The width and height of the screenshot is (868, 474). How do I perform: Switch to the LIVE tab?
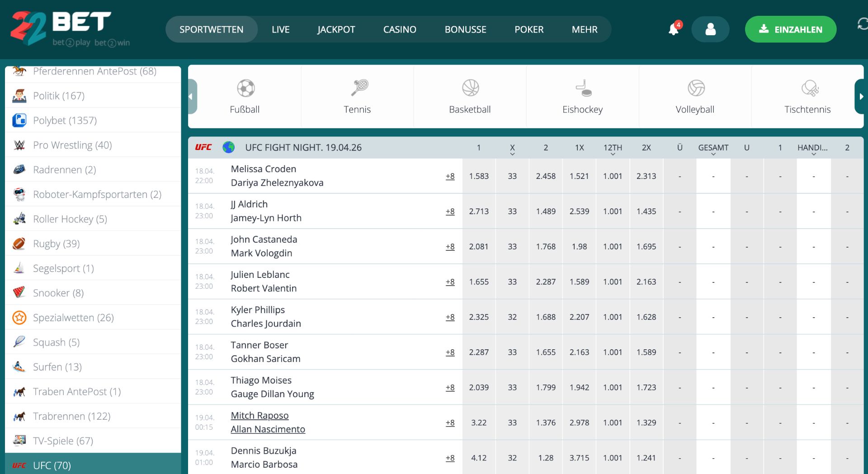point(280,29)
